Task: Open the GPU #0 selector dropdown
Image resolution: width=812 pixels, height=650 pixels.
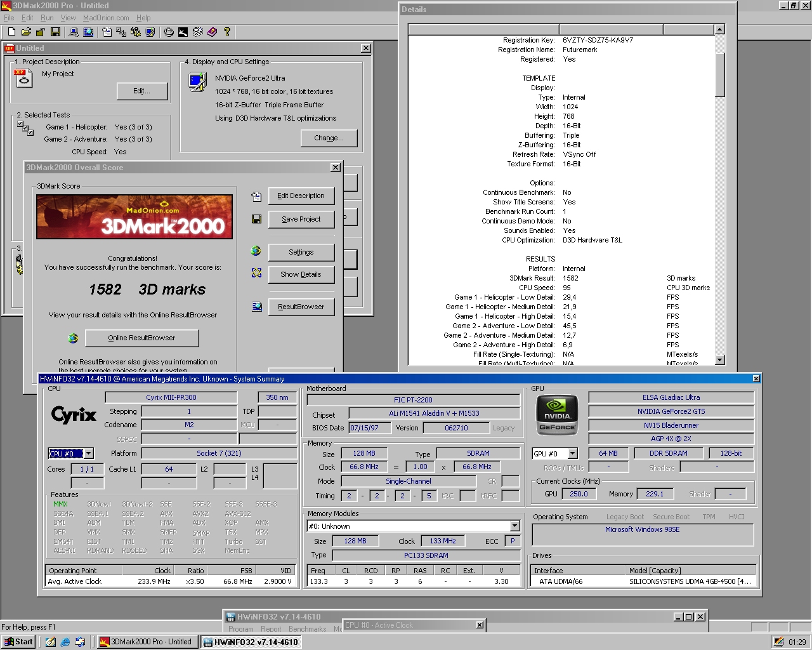Action: click(572, 453)
